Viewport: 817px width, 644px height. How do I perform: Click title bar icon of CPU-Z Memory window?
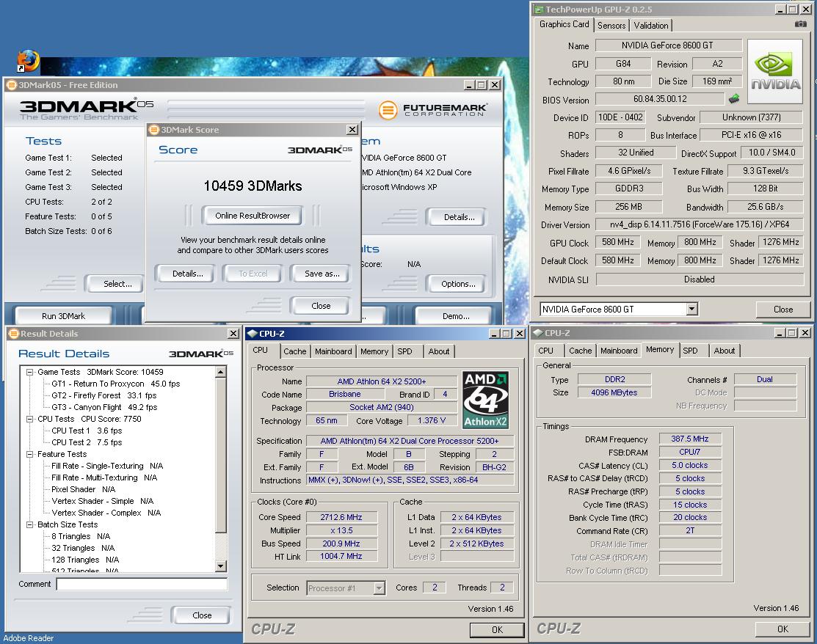[538, 333]
